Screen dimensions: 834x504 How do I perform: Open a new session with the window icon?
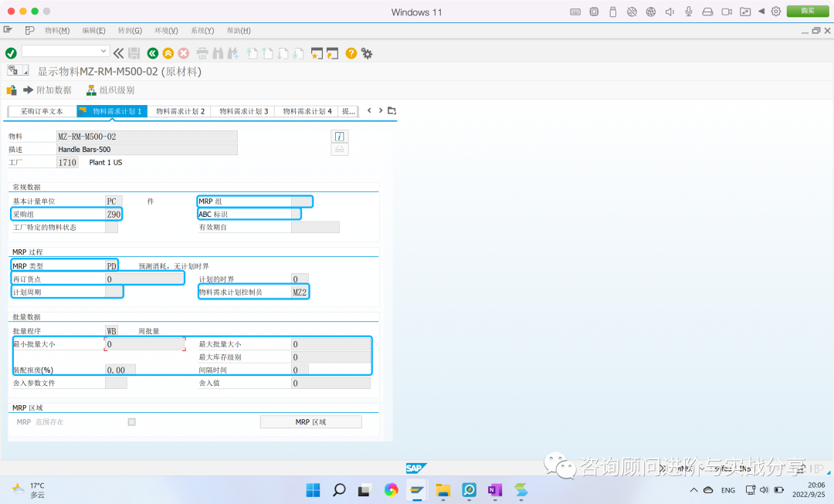[x=331, y=53]
